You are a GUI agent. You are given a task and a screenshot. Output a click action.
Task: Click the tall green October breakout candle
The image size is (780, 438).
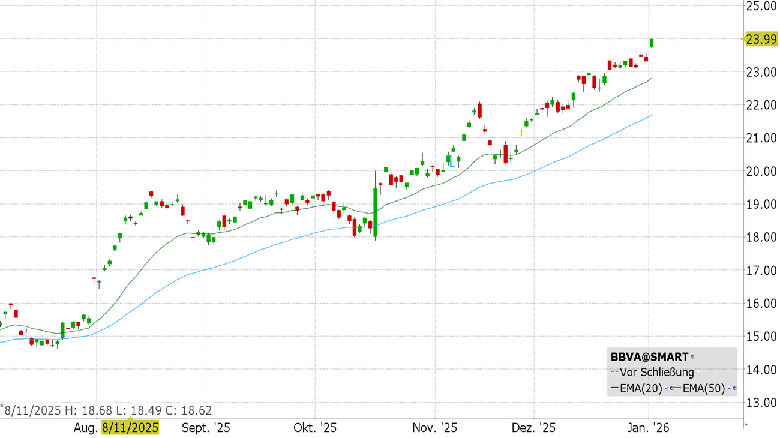coord(375,207)
